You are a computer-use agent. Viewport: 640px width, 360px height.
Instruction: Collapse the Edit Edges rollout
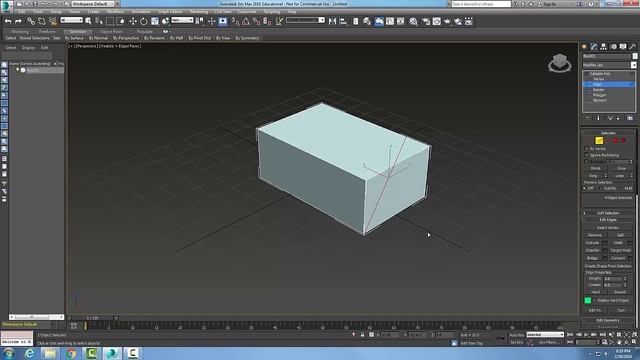608,220
